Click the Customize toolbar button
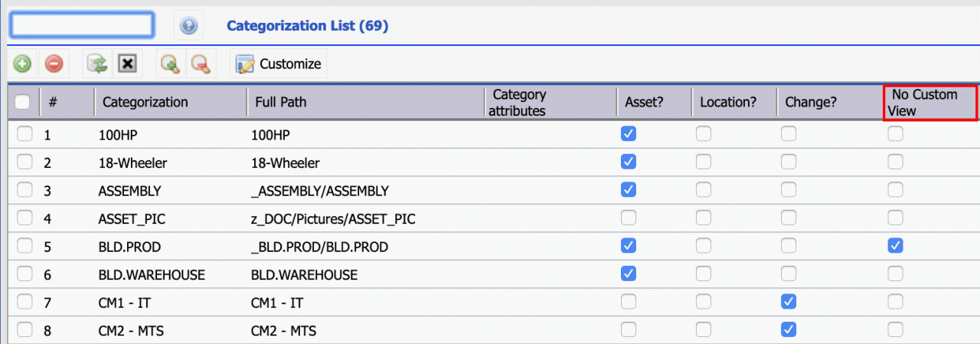The image size is (980, 344). pyautogui.click(x=279, y=64)
